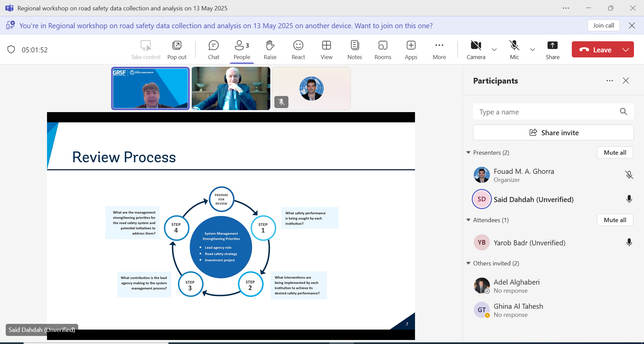This screenshot has width=644, height=344.
Task: Select the GRSF speaker video thumbnail
Action: tap(150, 88)
